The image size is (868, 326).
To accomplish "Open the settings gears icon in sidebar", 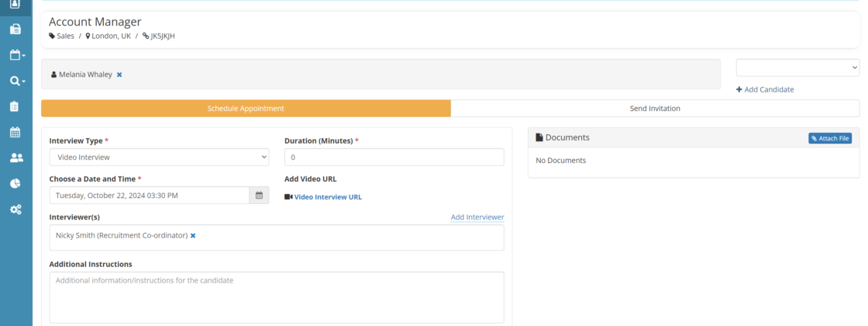I will 15,209.
